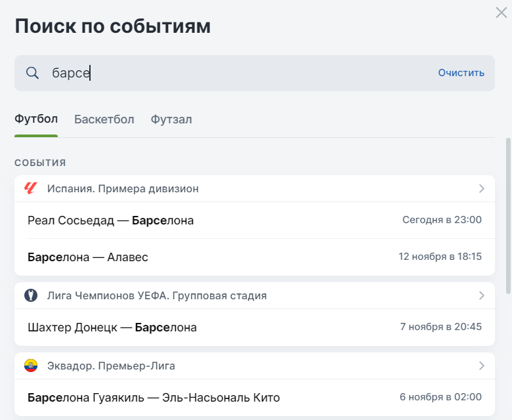Click the magnifying glass search icon

(x=32, y=73)
